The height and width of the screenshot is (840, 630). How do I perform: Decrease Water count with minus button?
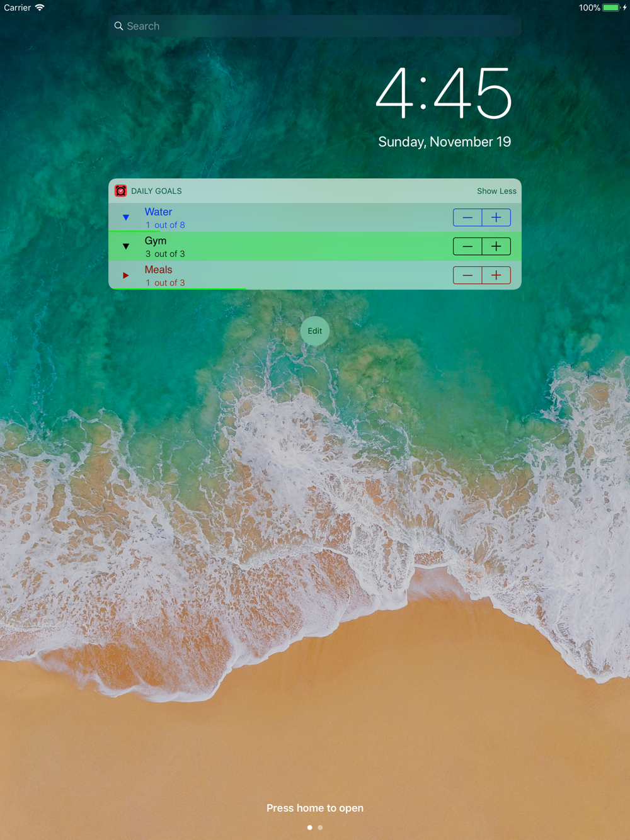(x=467, y=217)
